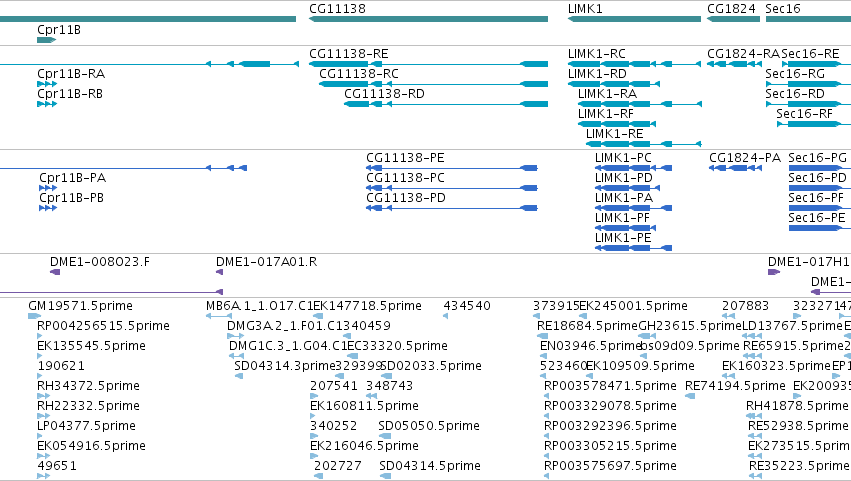Select the RH22332.5prime EST label
This screenshot has height=481, width=851.
88,406
